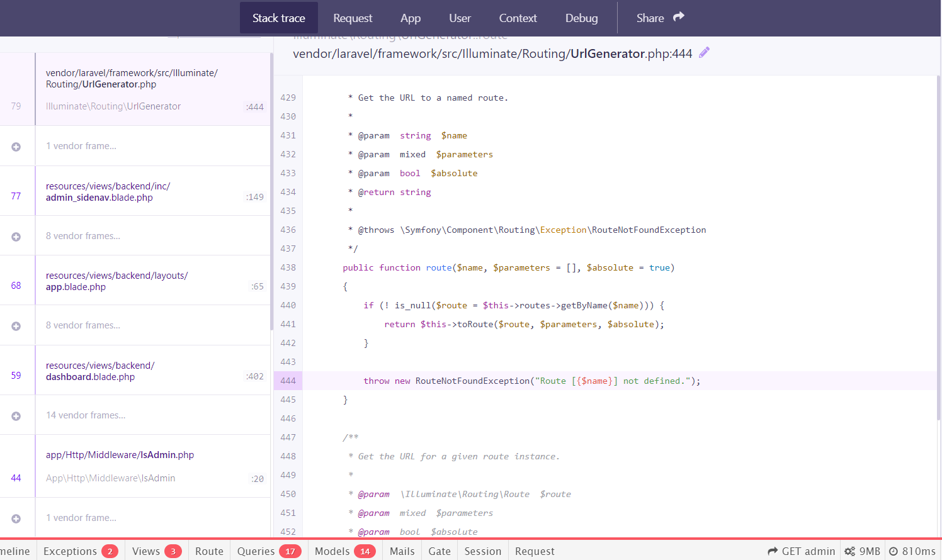
Task: Click the file path heading UrlGenerator.php:444
Action: click(492, 53)
